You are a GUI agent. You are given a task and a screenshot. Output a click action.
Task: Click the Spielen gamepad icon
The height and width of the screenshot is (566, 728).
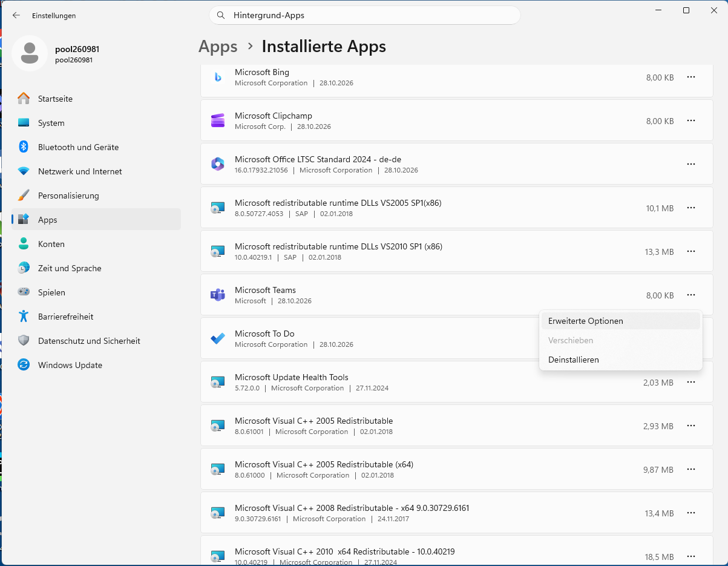point(24,292)
